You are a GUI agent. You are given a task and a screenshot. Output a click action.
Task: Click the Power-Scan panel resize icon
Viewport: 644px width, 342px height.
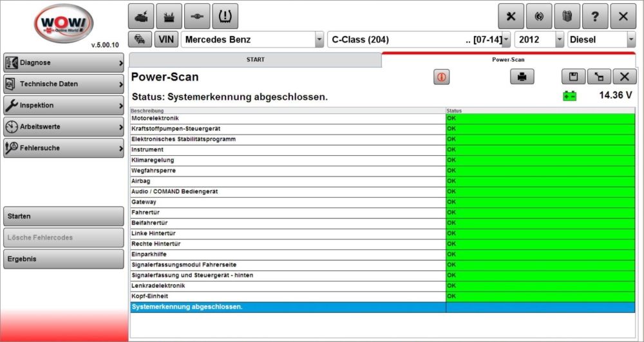[x=599, y=77]
